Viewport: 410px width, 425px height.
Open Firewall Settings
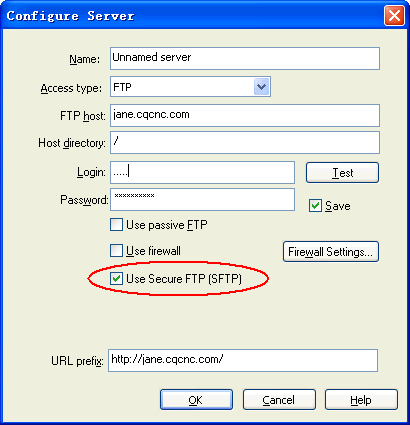coord(331,252)
